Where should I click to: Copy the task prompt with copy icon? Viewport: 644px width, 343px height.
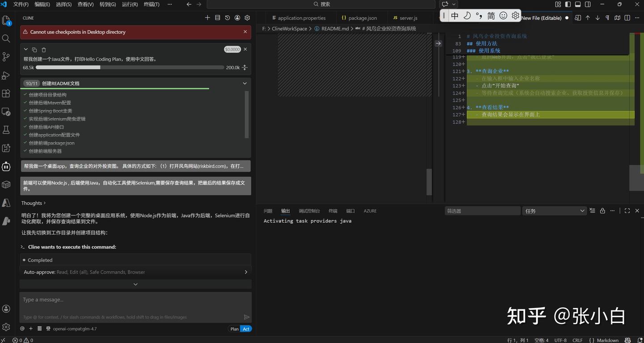[x=34, y=50]
